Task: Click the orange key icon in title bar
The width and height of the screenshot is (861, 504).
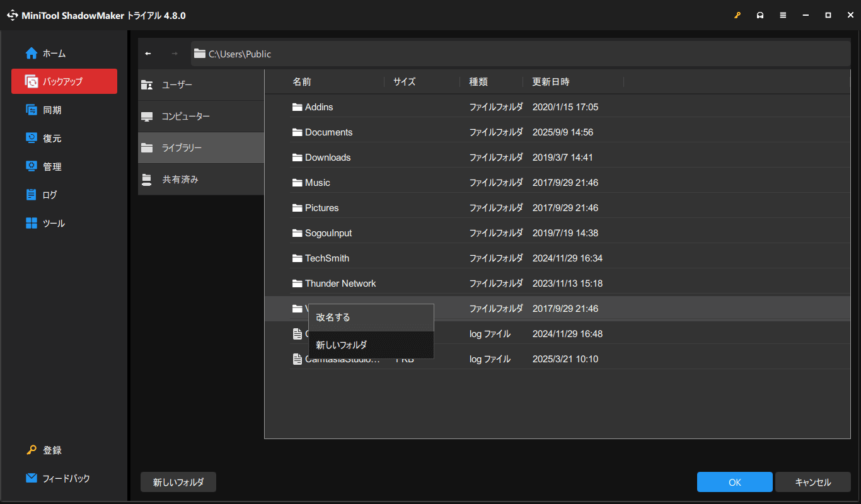Action: 737,15
